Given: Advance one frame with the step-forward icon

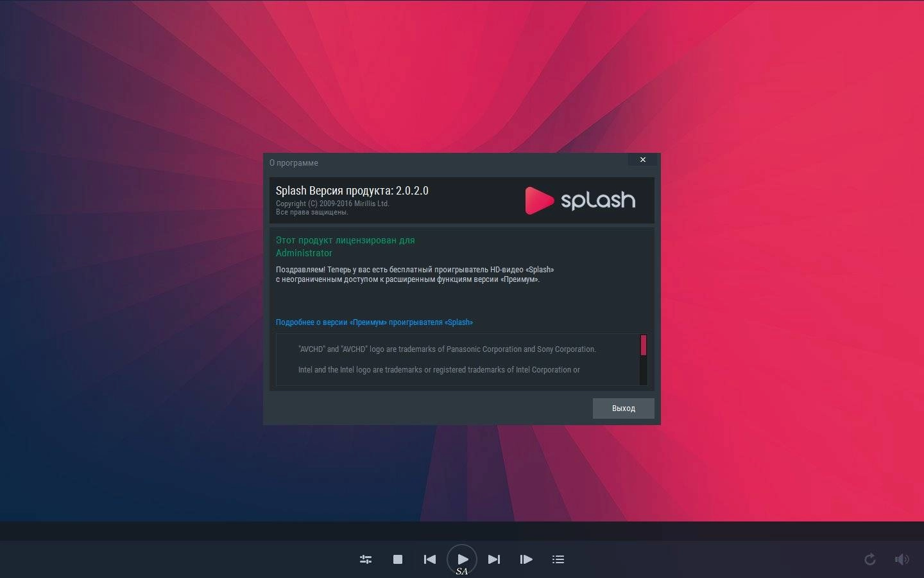Looking at the screenshot, I should point(526,559).
